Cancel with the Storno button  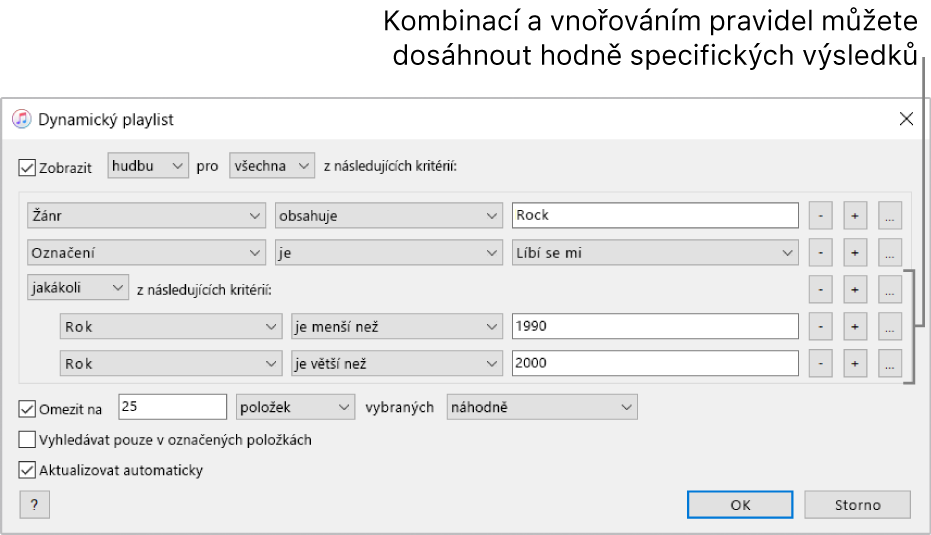point(857,505)
